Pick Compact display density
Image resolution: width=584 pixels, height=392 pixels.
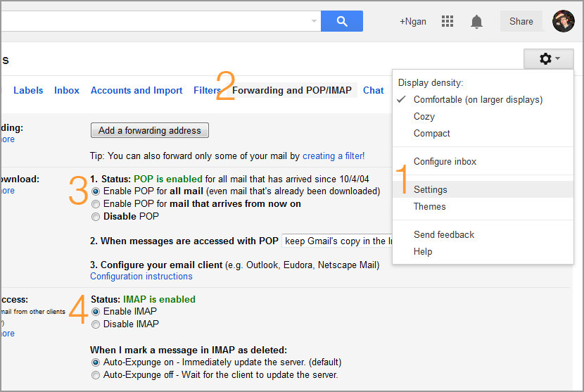(431, 133)
